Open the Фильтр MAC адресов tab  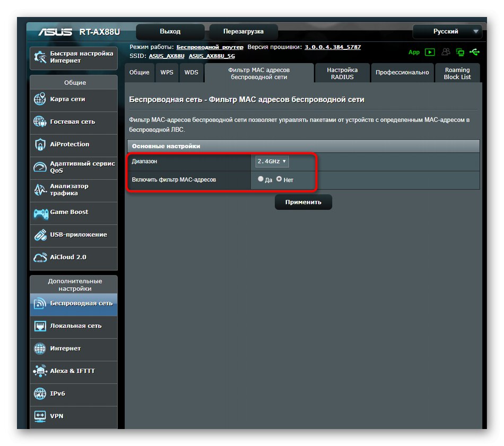click(259, 73)
